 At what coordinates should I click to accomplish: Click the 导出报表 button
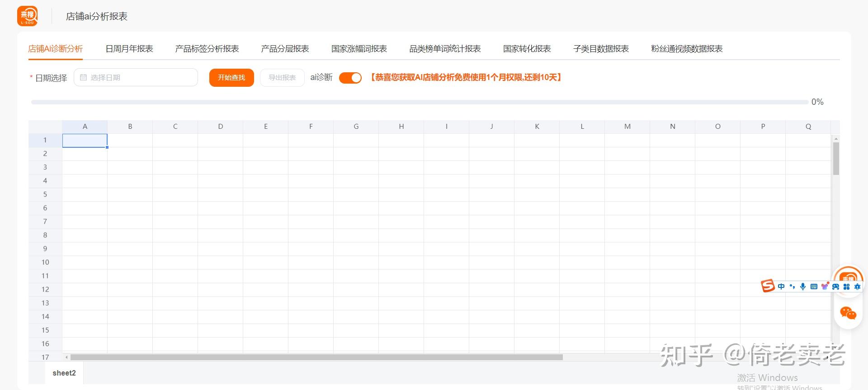pyautogui.click(x=282, y=78)
